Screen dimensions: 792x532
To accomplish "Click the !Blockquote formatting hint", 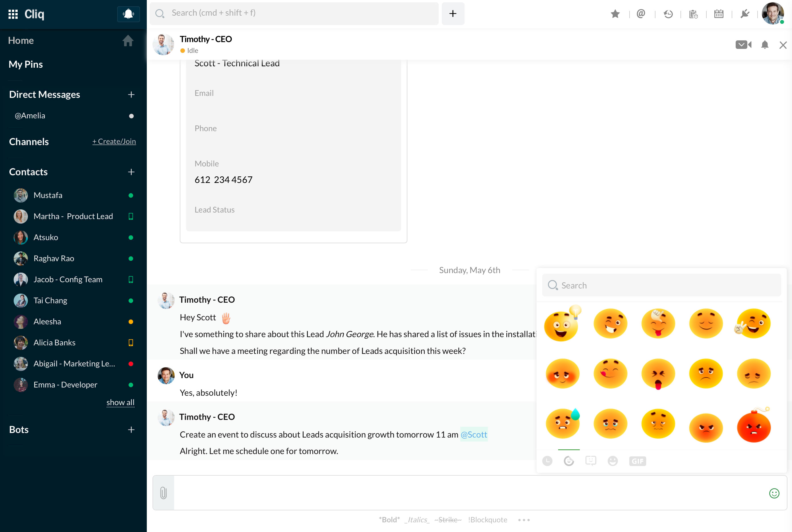I will pyautogui.click(x=487, y=520).
